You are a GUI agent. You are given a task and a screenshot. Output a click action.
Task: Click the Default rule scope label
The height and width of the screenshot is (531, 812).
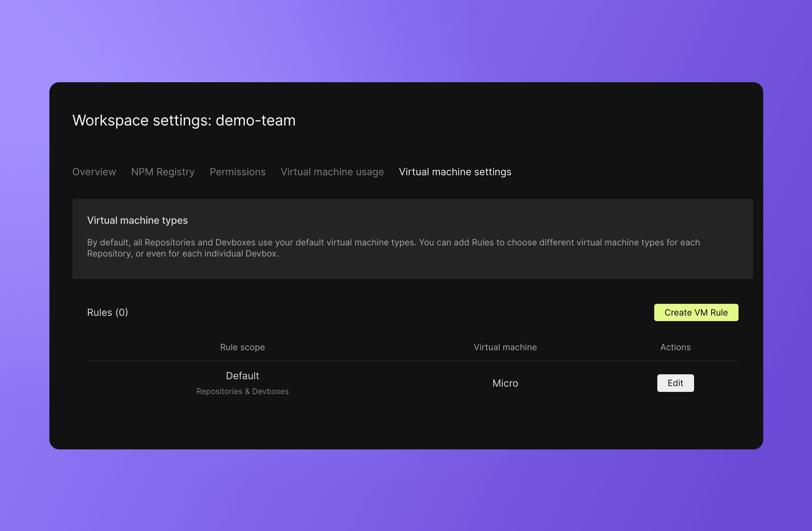click(x=242, y=375)
